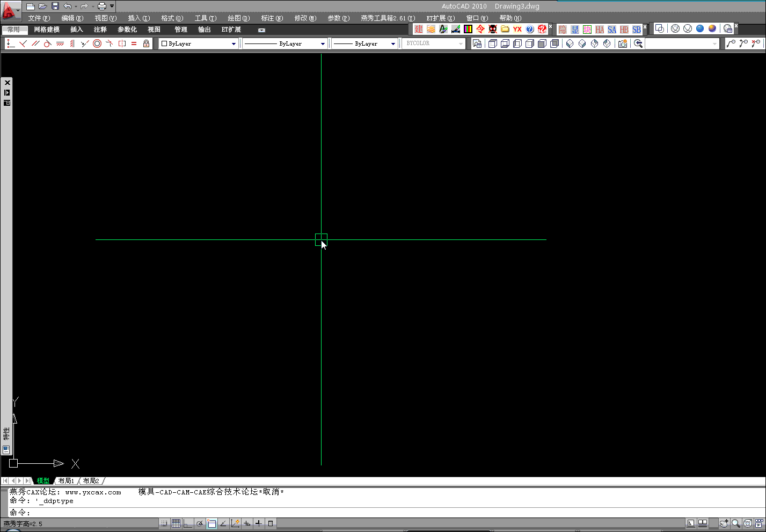Switch to the 参数化 ribbon tab
The width and height of the screenshot is (766, 532).
click(x=127, y=30)
